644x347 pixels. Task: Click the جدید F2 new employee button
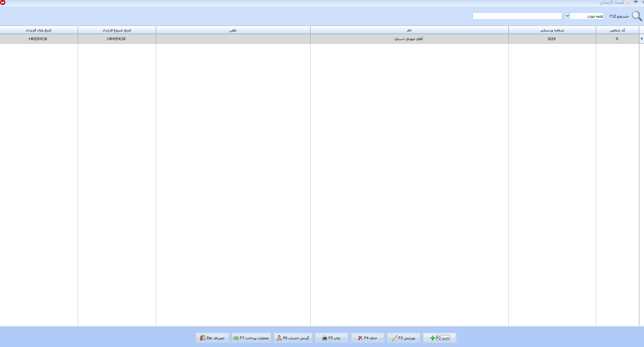coord(439,338)
